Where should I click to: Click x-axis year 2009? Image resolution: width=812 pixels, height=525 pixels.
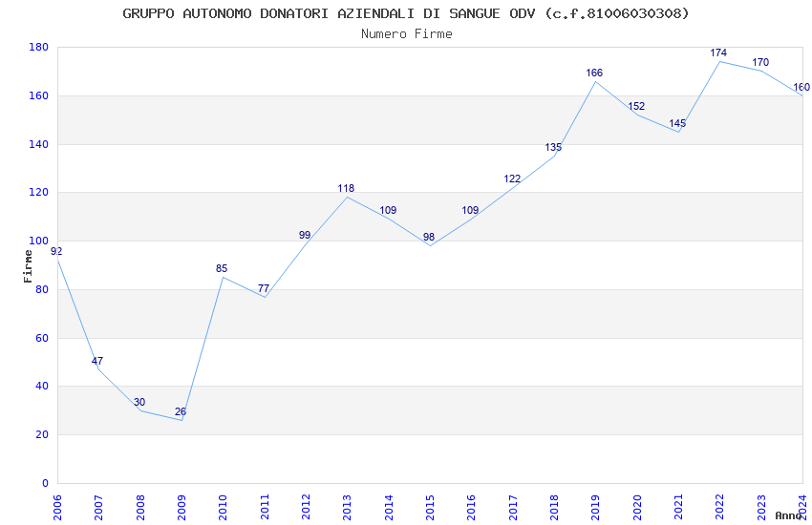pos(182,508)
